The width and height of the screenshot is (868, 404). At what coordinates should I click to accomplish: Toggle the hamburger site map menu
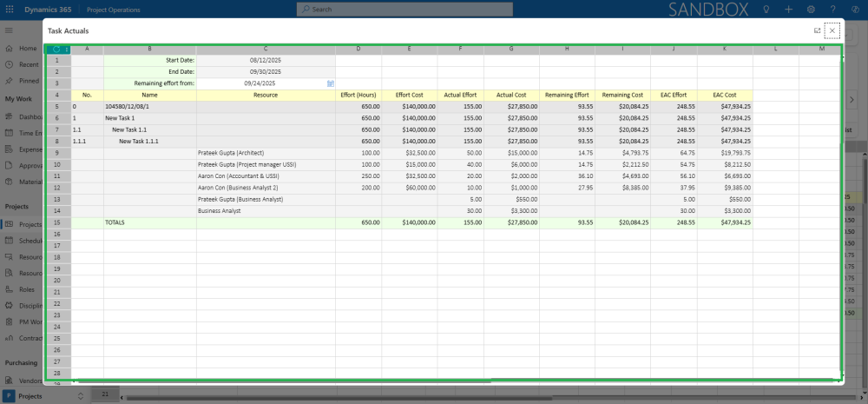[x=10, y=30]
